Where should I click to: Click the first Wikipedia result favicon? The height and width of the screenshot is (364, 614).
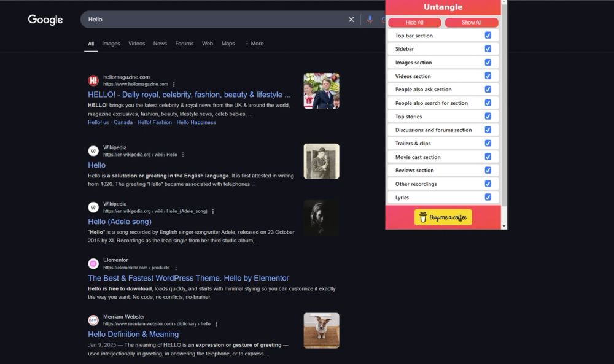[x=93, y=151]
